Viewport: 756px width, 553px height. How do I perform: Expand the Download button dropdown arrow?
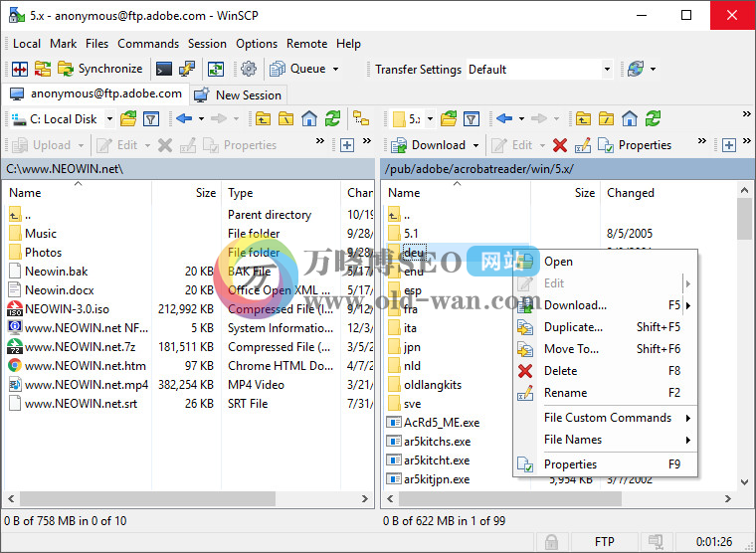(475, 145)
